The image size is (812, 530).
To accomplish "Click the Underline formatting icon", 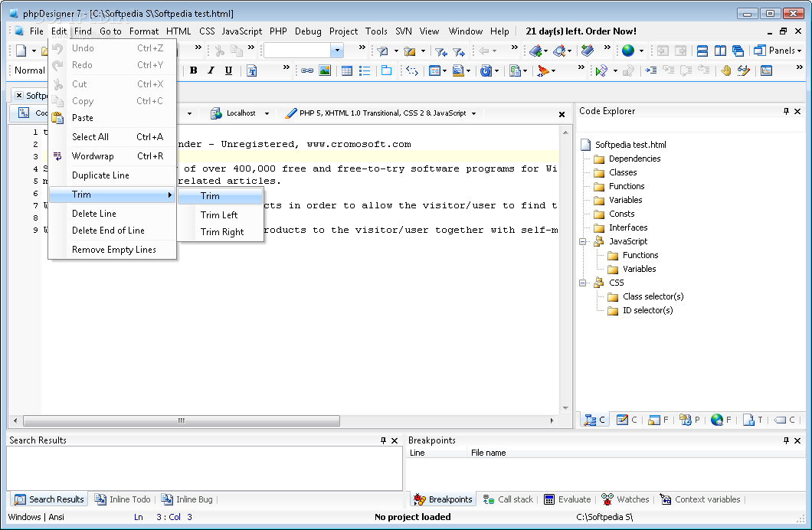I will [x=228, y=70].
